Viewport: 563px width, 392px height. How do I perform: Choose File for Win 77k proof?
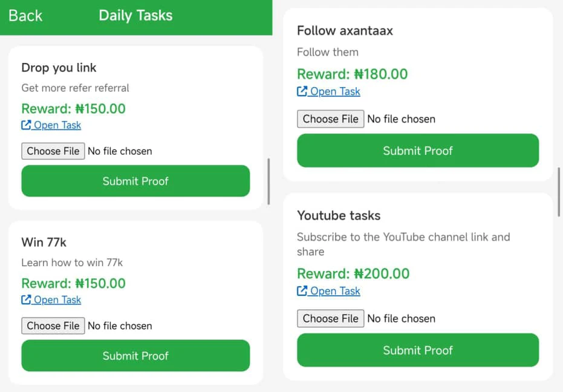[53, 325]
